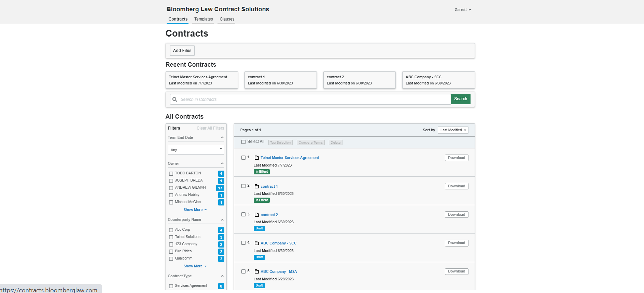Show more counterparty names
Image resolution: width=644 pixels, height=293 pixels.
(x=195, y=266)
